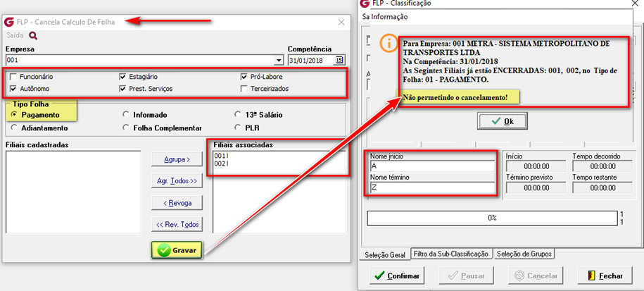Select the Informado radio button
The height and width of the screenshot is (291, 644).
[127, 115]
